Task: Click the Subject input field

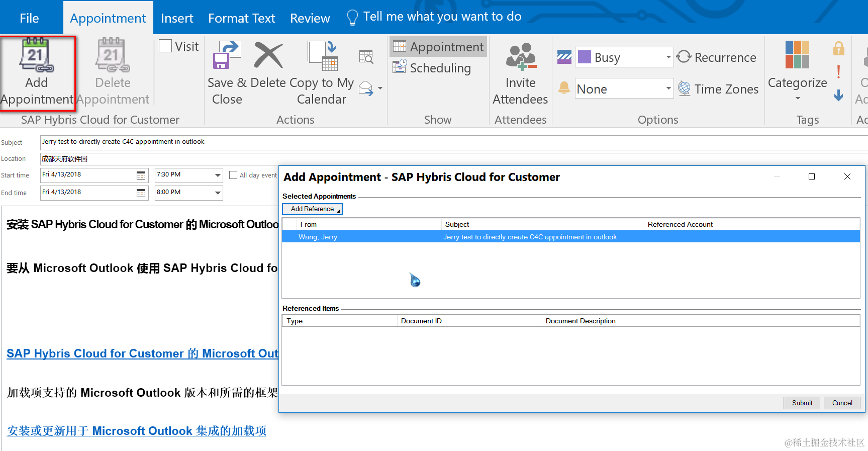Action: click(x=454, y=142)
